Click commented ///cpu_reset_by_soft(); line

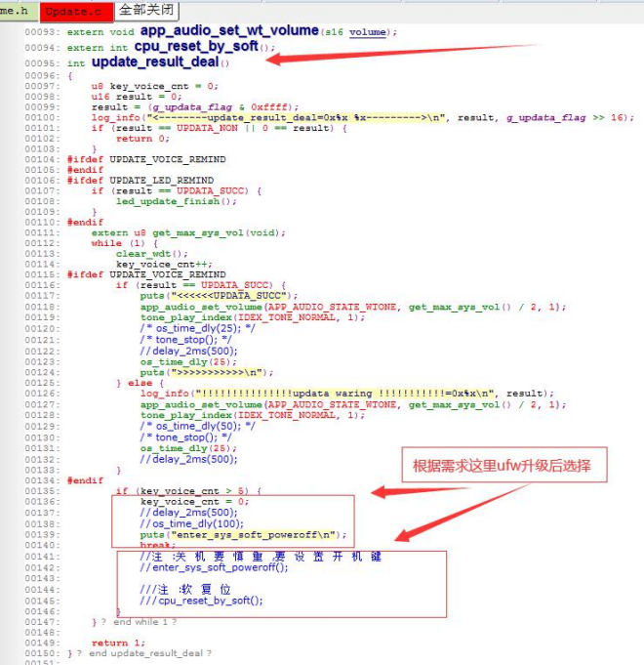(x=201, y=601)
